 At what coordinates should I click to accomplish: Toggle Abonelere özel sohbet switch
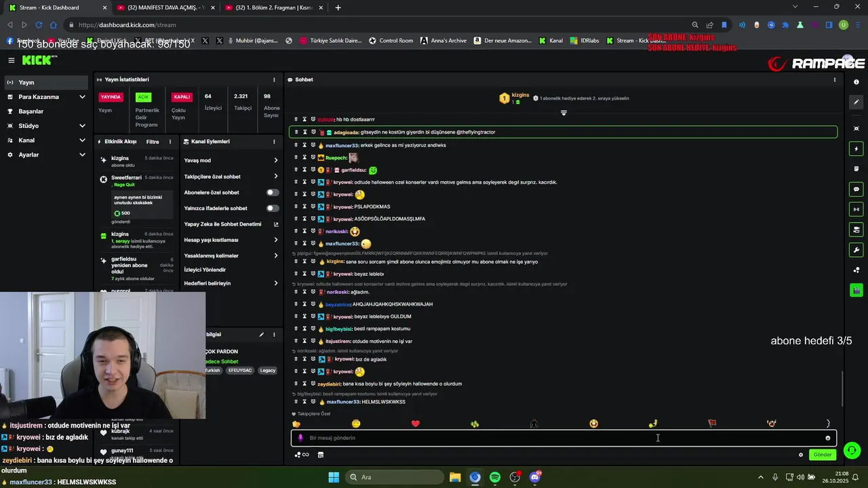[273, 192]
